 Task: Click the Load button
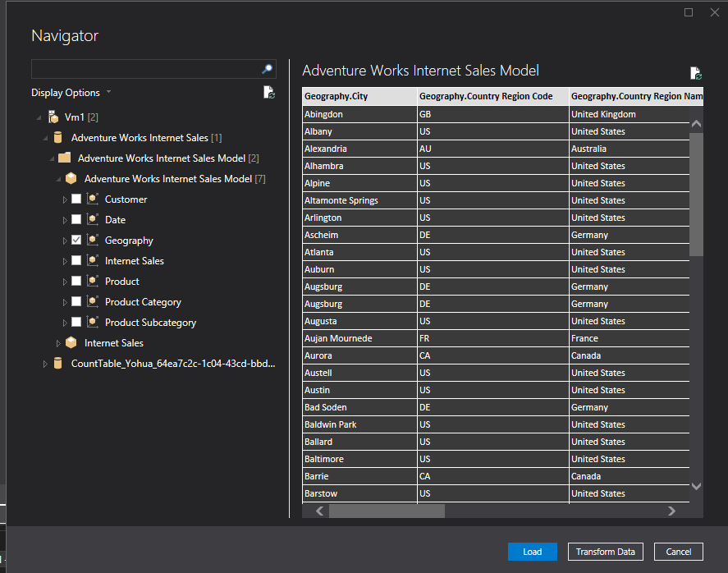coord(532,552)
